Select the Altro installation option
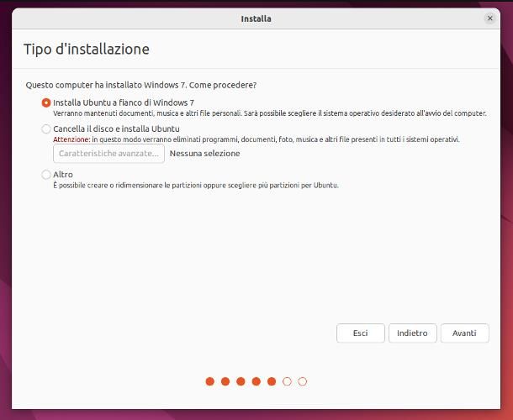This screenshot has width=513, height=420. (x=46, y=175)
